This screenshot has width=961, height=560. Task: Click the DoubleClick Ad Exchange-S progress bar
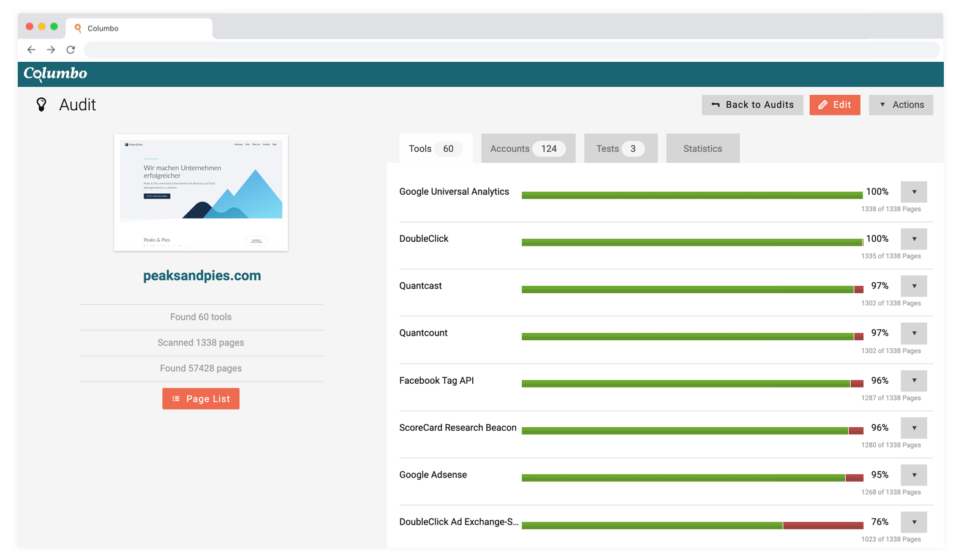coord(692,525)
